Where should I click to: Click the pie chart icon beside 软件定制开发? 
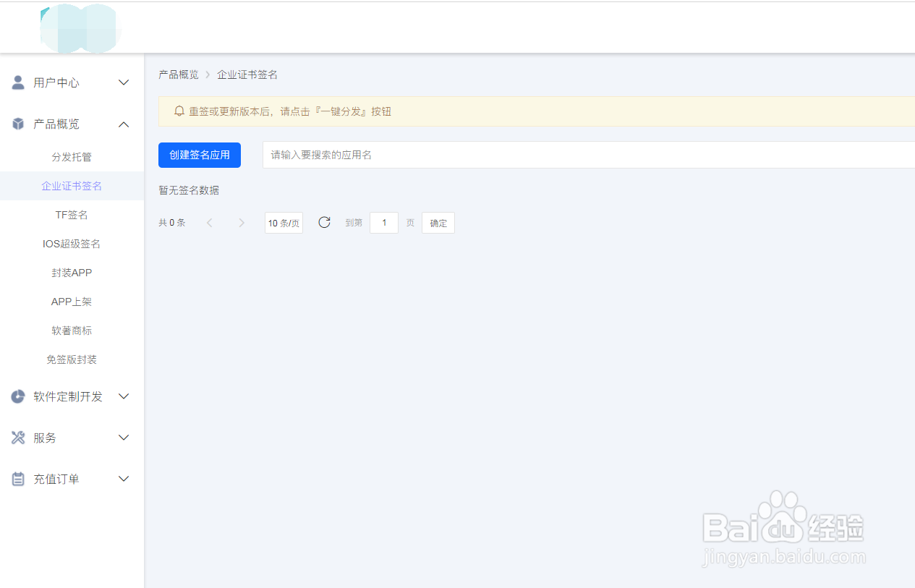tap(18, 396)
